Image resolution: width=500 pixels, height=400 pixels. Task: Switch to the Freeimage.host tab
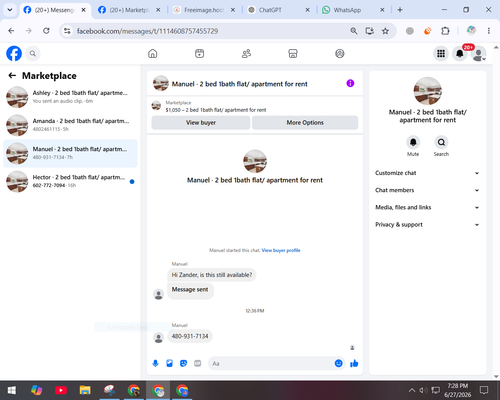[203, 10]
